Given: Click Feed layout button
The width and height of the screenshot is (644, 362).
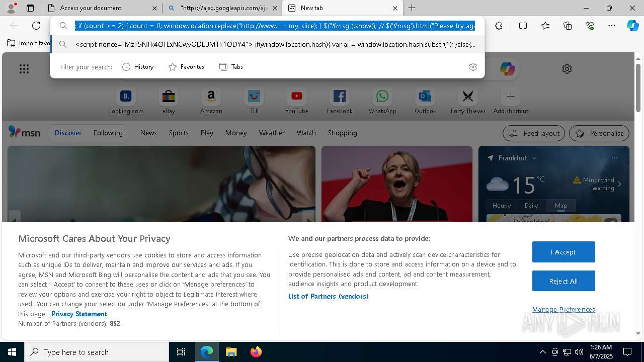Looking at the screenshot, I should tap(534, 133).
